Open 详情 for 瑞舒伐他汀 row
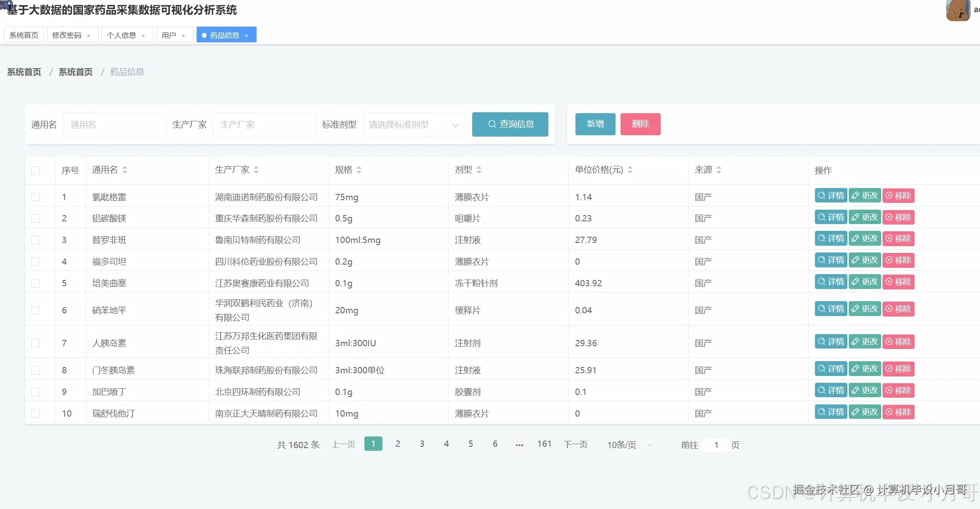 (830, 412)
